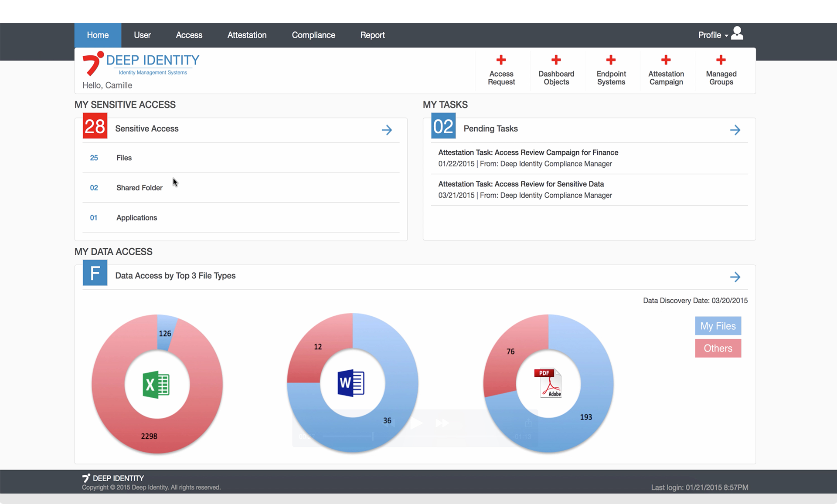This screenshot has width=837, height=504.
Task: Click the Access Request plus icon
Action: (501, 60)
